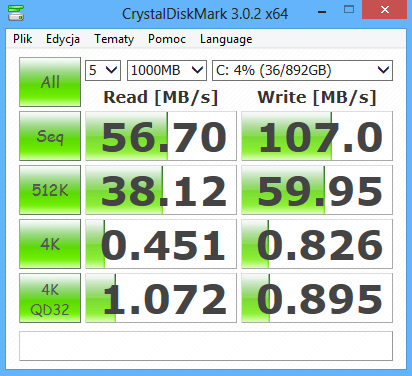Open the Tematy menu
Viewport: 412px width, 376px height.
(114, 39)
